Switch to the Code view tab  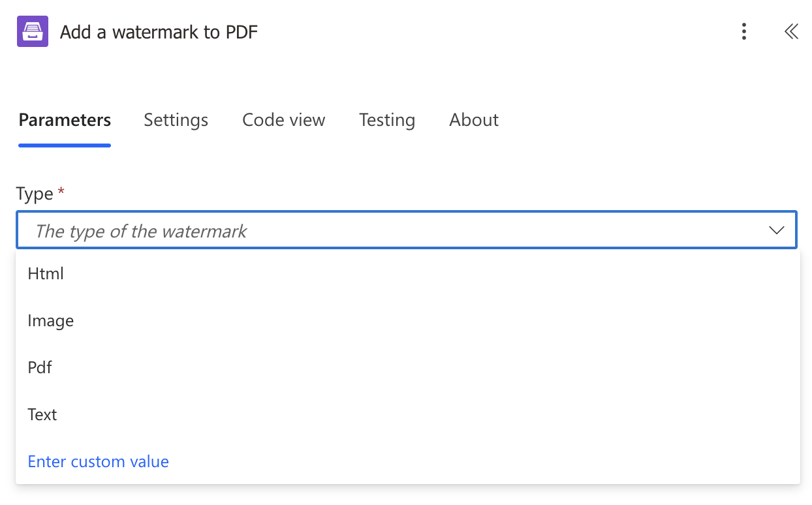point(283,120)
